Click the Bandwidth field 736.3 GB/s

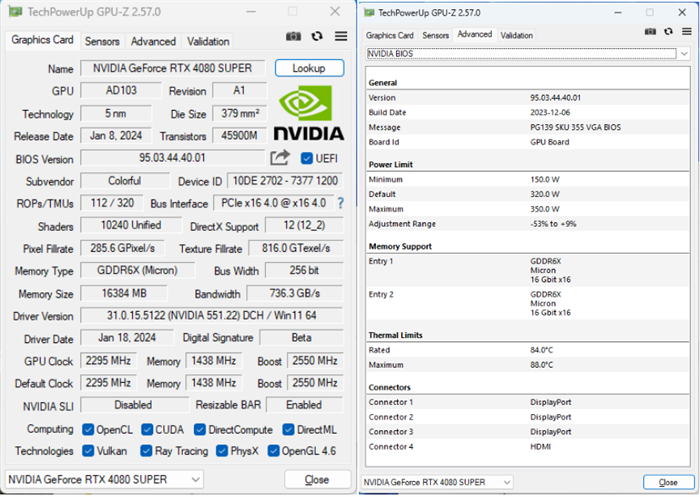(295, 293)
